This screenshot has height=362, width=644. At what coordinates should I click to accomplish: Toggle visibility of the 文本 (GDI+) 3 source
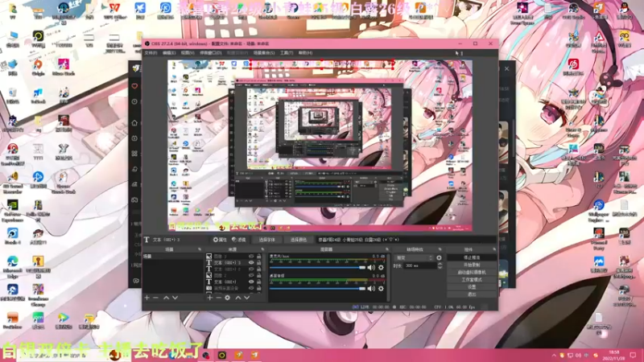pos(251,263)
